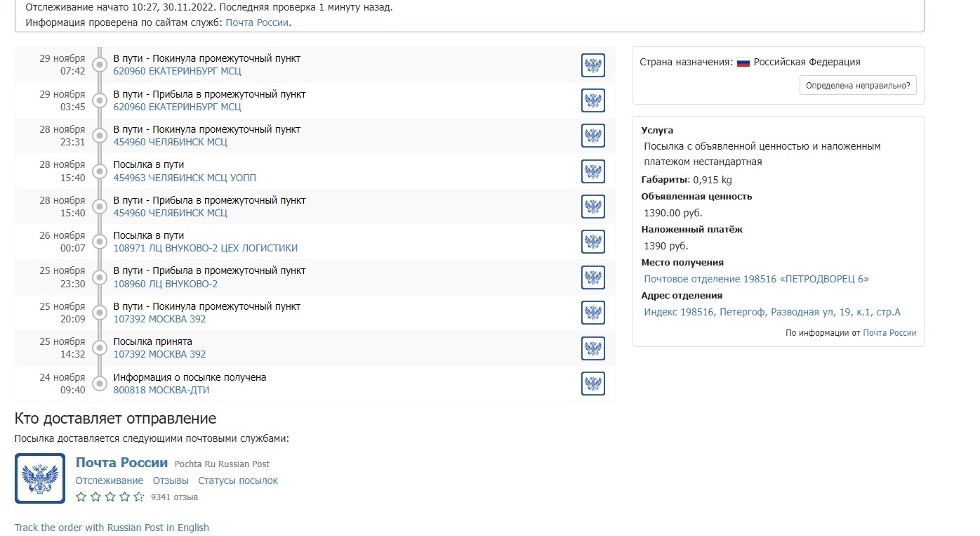Click Track the order with Russian Post in English
Viewport: 980px width, 536px height.
point(112,528)
